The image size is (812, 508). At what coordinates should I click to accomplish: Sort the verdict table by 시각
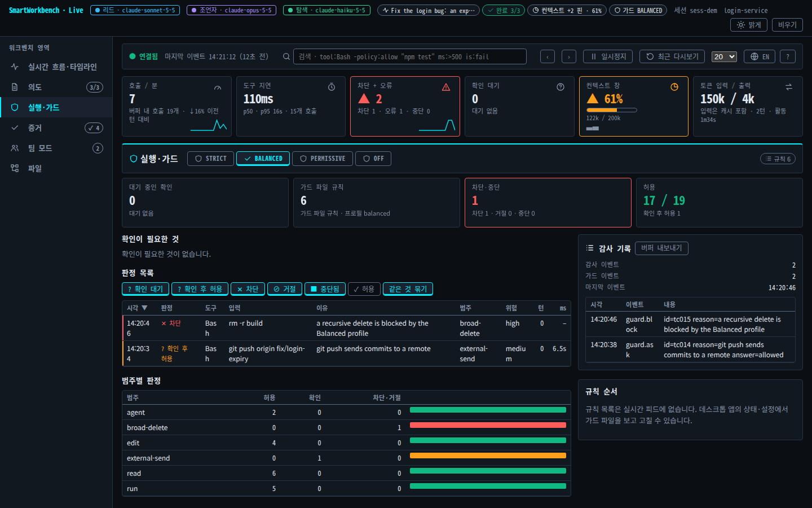[x=137, y=308]
